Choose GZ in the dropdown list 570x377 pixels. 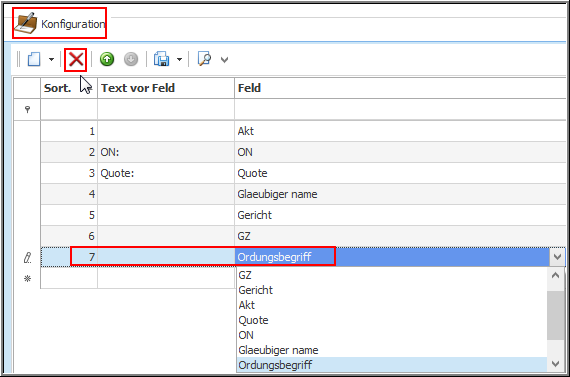(392, 275)
